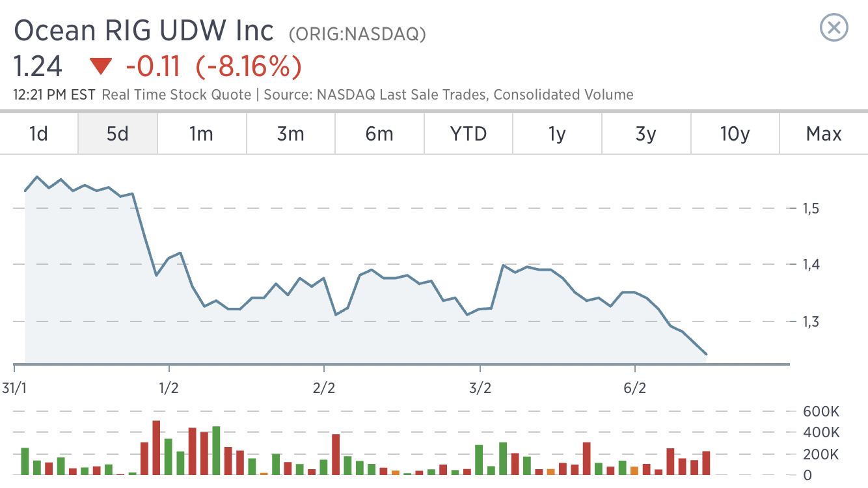Image resolution: width=868 pixels, height=488 pixels.
Task: Click the red downward price change arrow
Action: click(x=101, y=66)
